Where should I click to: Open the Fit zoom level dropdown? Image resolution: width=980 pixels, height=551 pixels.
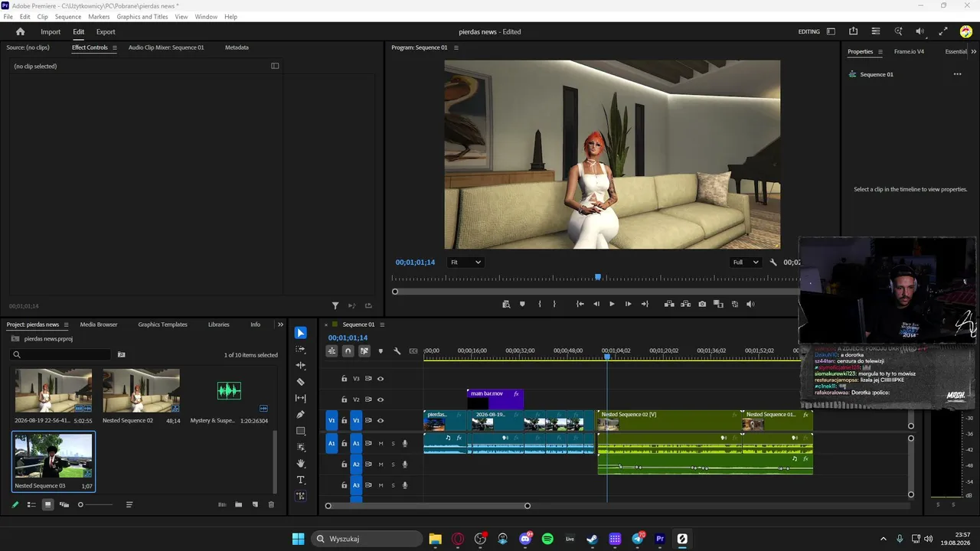(x=465, y=262)
